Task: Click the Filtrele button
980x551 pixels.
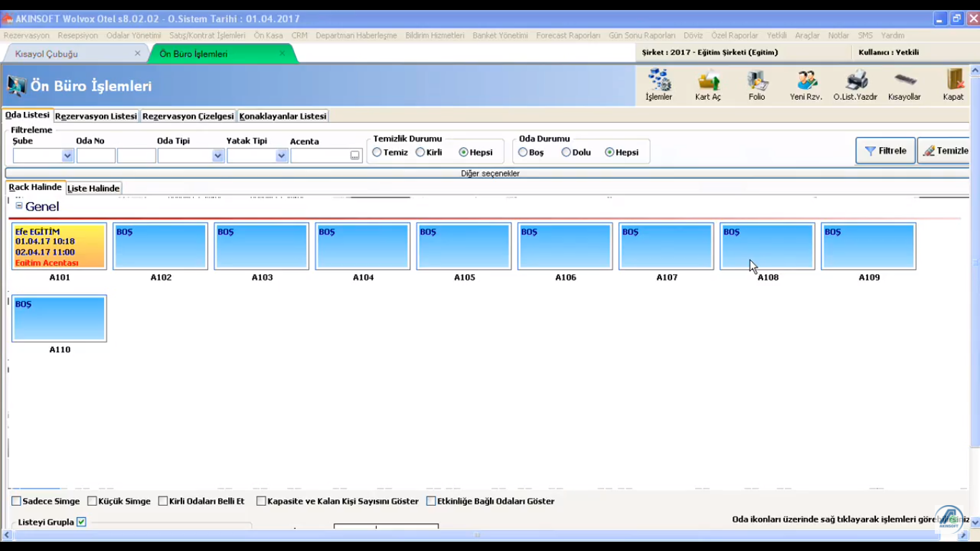Action: click(885, 151)
